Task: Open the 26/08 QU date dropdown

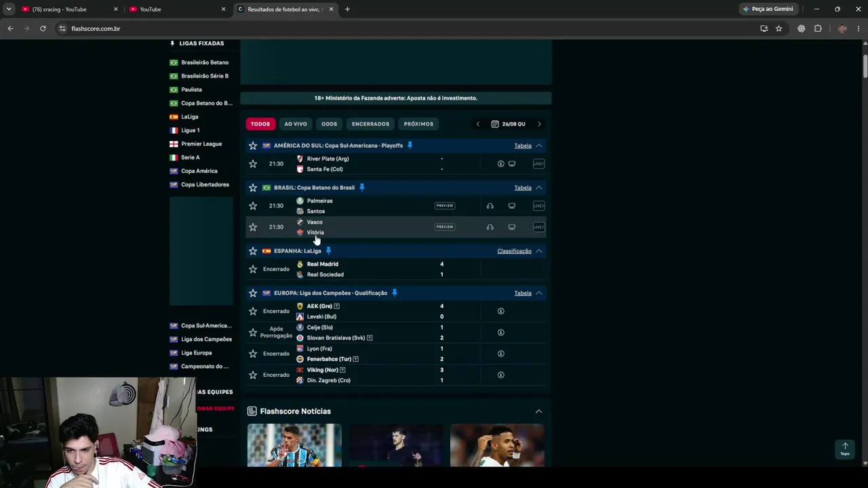Action: 509,124
